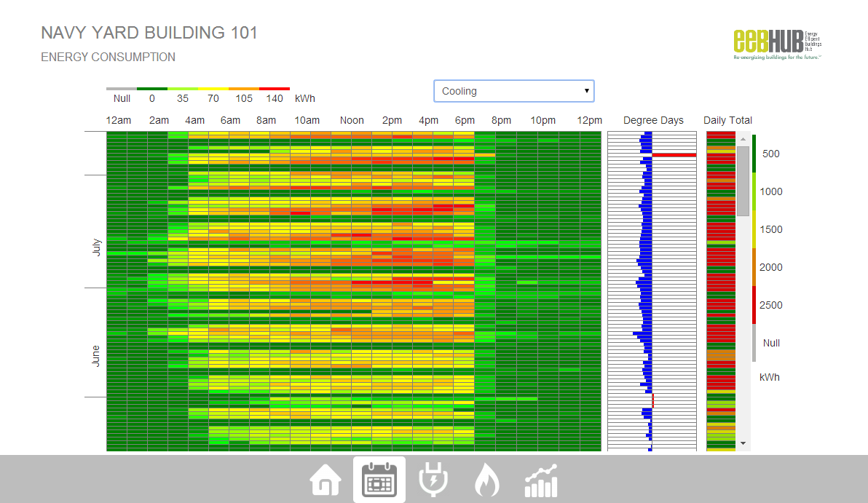
Task: Click the 2500 value on daily total scale
Action: point(770,305)
